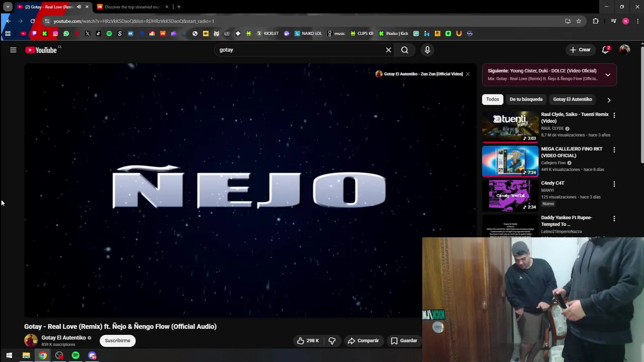Dislike the Real Love Remix video
This screenshot has height=362, width=644.
point(332,340)
